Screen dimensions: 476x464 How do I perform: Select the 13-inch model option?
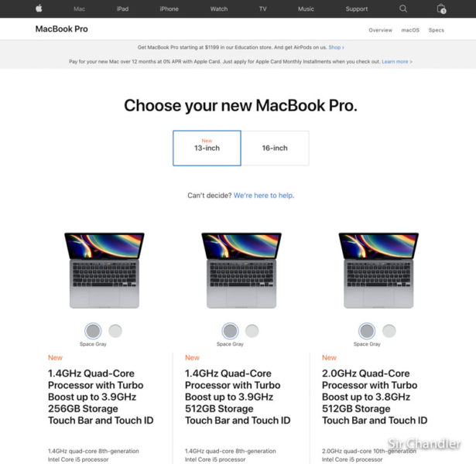click(207, 148)
